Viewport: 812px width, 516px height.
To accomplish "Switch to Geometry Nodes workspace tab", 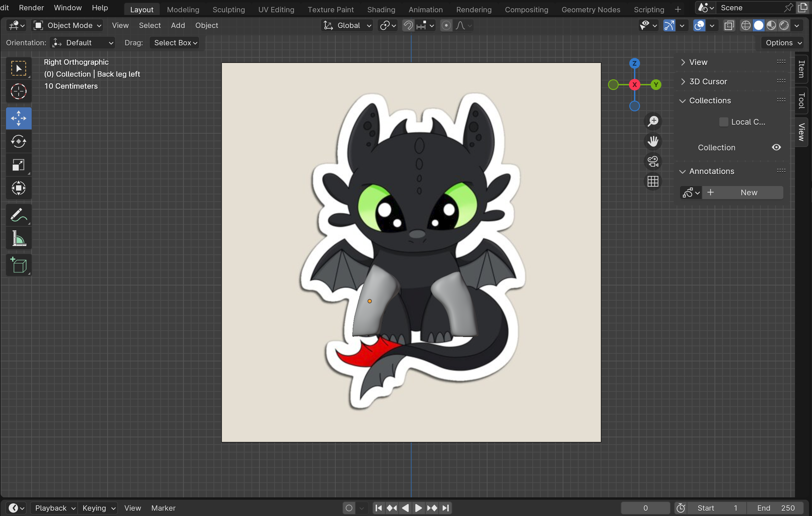I will tap(591, 9).
